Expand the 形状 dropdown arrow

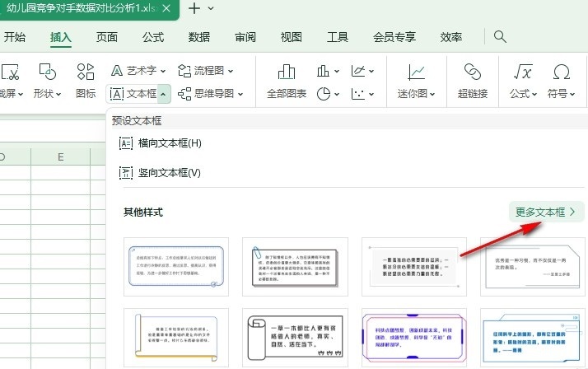(58, 94)
